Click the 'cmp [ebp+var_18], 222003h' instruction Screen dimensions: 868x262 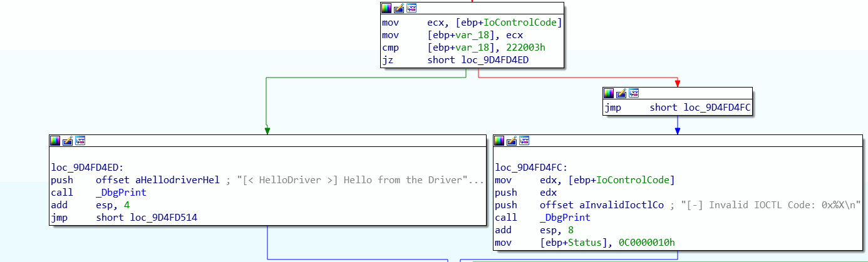[463, 48]
